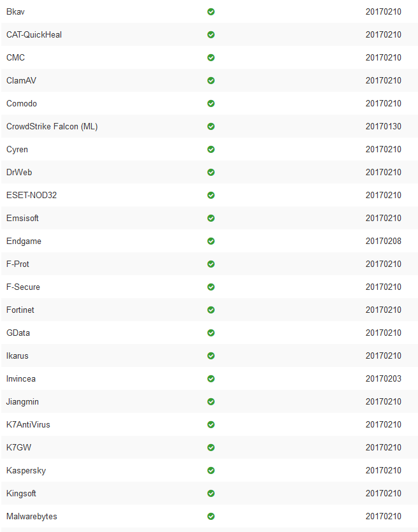418x532 pixels.
Task: Click the Invincea date 20170203
Action: coord(384,378)
